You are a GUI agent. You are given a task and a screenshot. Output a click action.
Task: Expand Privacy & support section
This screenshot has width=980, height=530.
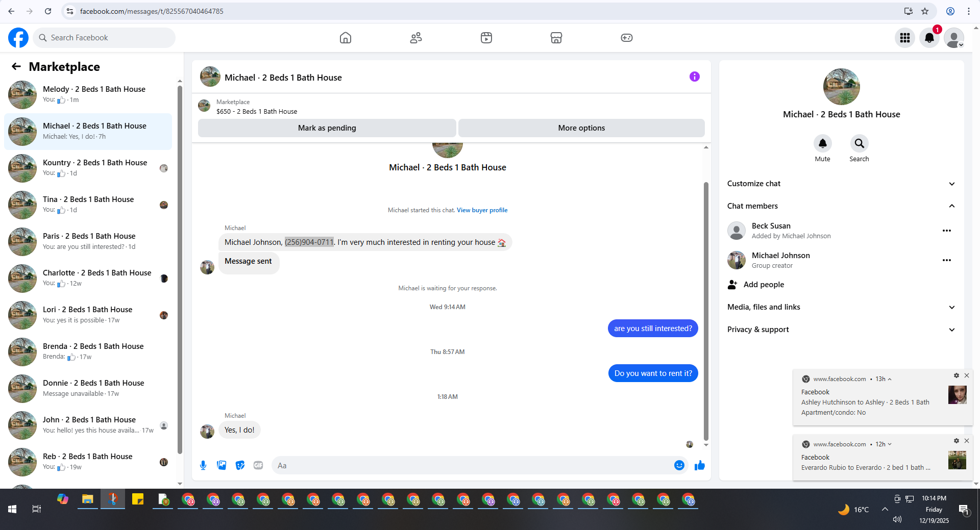click(842, 330)
